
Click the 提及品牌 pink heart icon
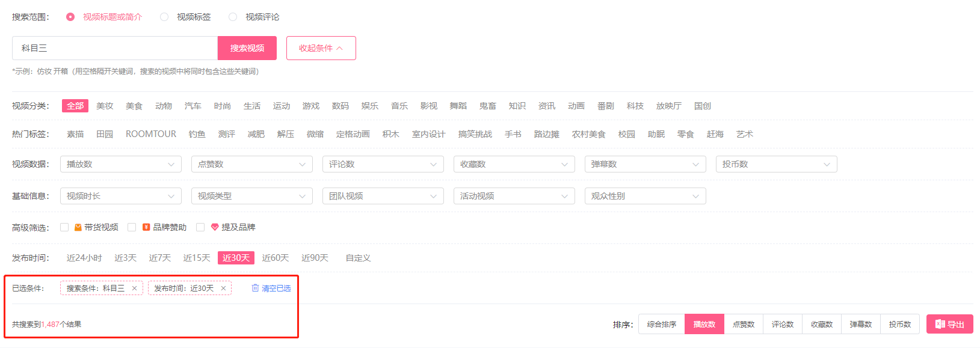coord(215,227)
